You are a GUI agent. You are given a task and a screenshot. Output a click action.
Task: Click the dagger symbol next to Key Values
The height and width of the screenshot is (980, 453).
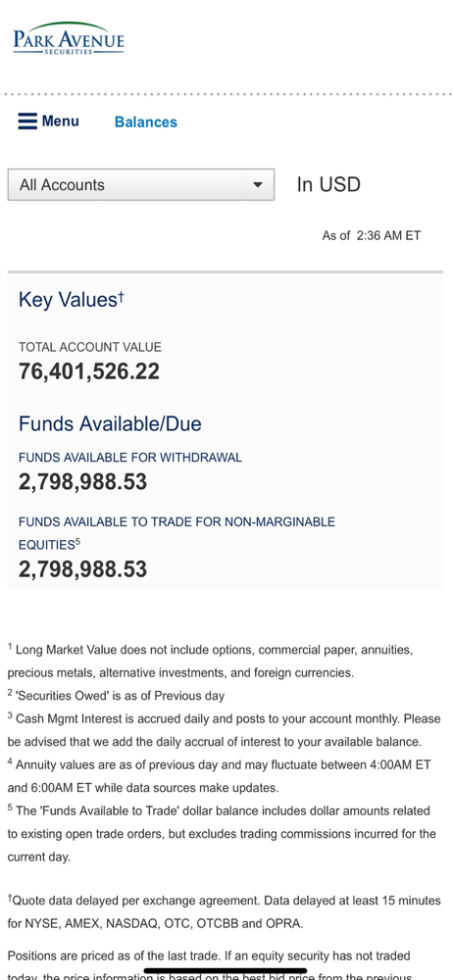click(121, 296)
